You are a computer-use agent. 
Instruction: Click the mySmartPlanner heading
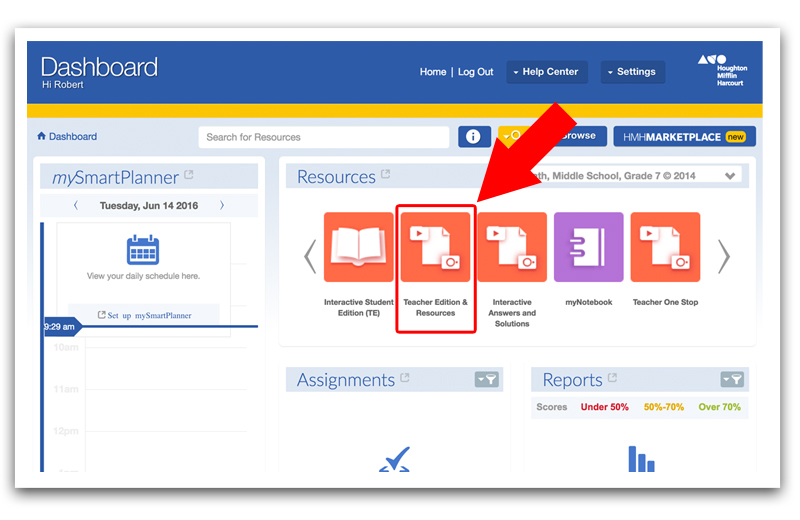click(x=115, y=178)
